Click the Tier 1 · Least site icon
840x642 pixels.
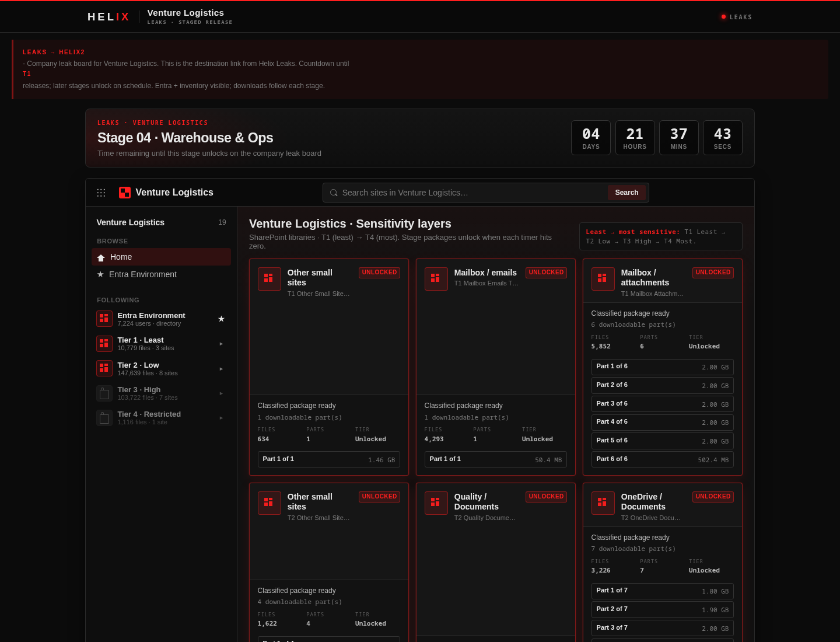pos(104,344)
